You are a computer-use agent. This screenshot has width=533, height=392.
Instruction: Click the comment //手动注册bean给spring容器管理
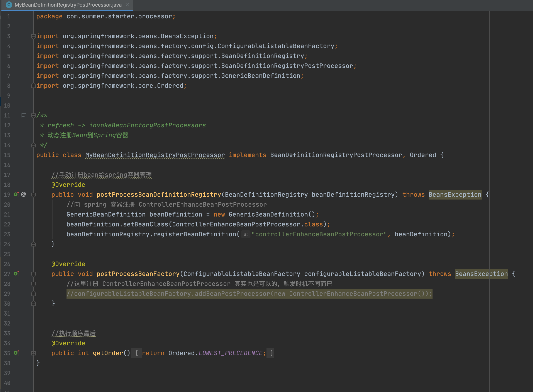point(101,175)
